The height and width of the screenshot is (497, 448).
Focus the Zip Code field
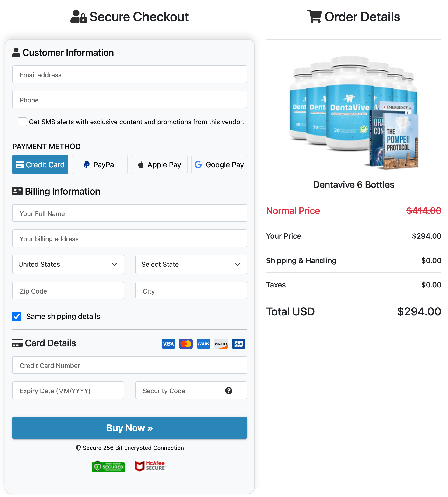click(68, 291)
